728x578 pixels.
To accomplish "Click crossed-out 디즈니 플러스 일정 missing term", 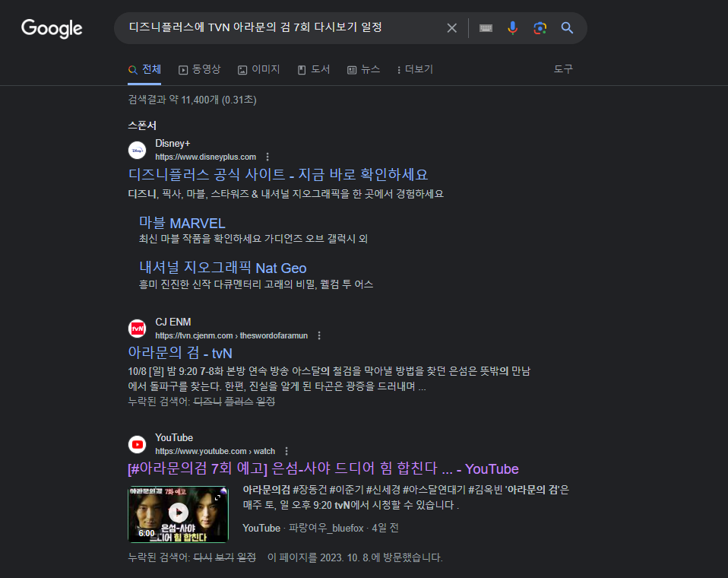I will coord(235,401).
